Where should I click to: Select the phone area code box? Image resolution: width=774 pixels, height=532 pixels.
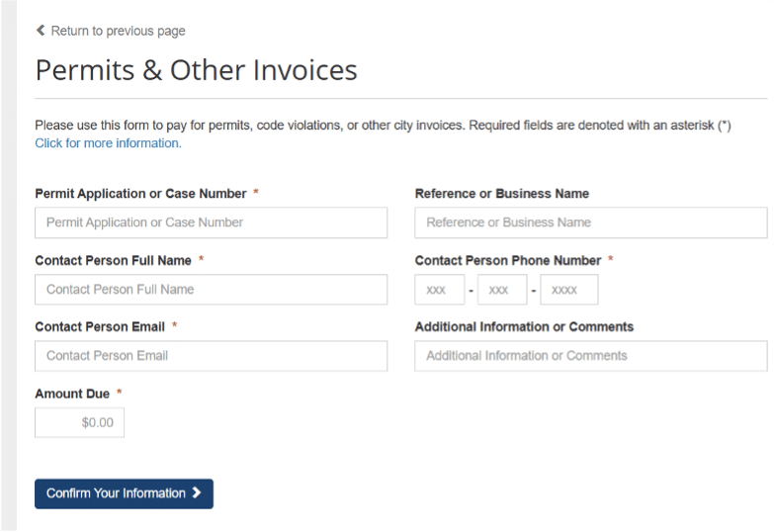coord(439,290)
